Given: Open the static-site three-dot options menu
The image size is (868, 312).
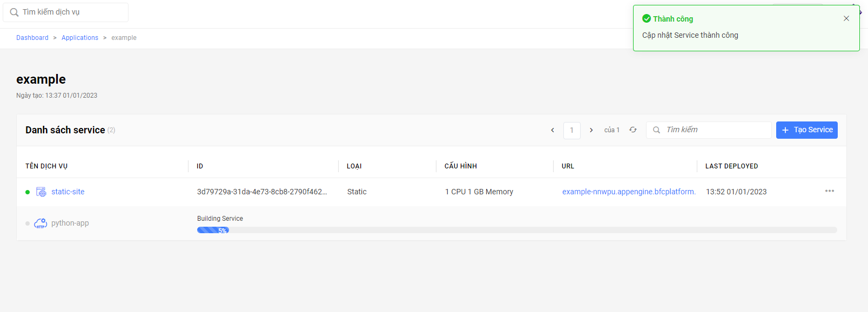Looking at the screenshot, I should point(830,191).
